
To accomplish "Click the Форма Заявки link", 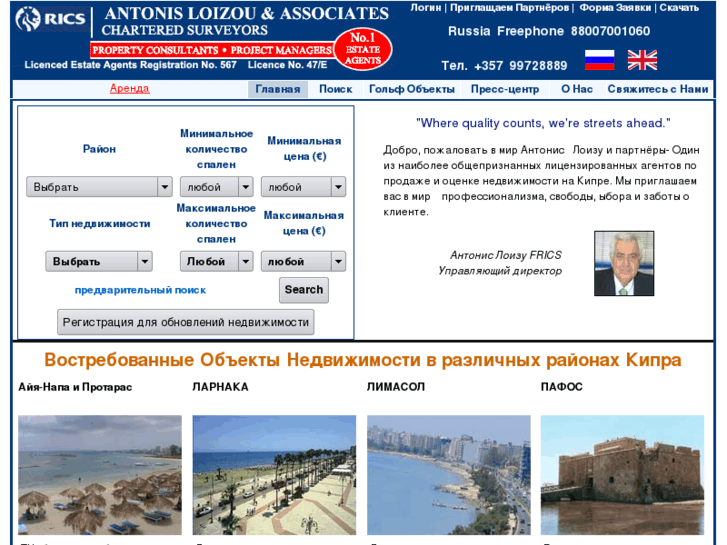I will click(x=615, y=7).
